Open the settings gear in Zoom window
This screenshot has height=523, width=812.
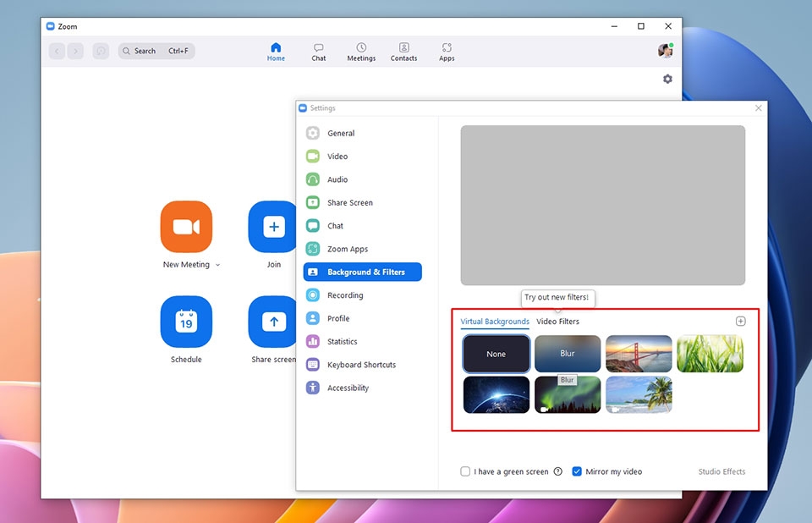tap(667, 79)
